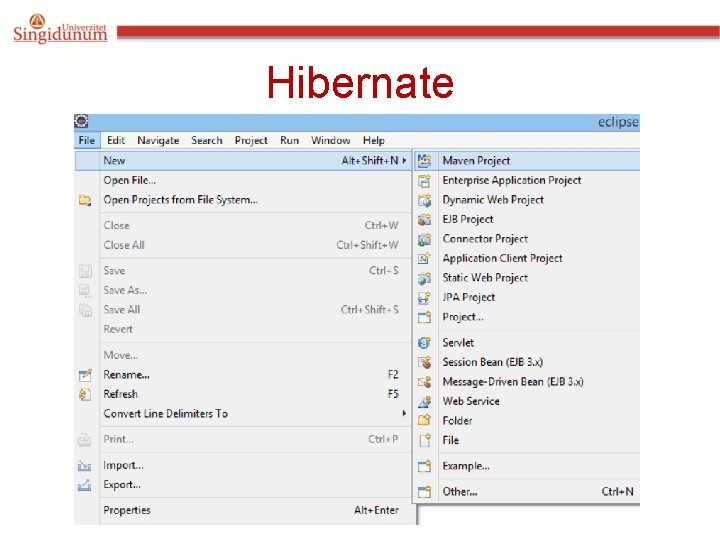Choose Open File... menu entry

pyautogui.click(x=242, y=180)
